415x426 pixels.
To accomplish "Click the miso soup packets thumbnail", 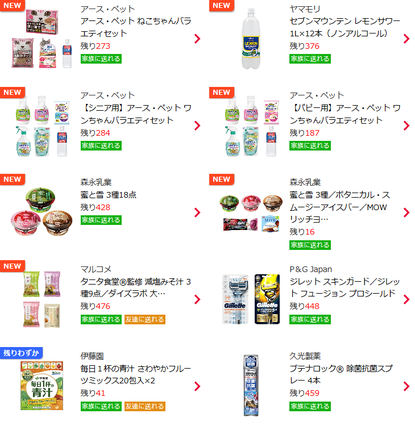I will point(42,299).
